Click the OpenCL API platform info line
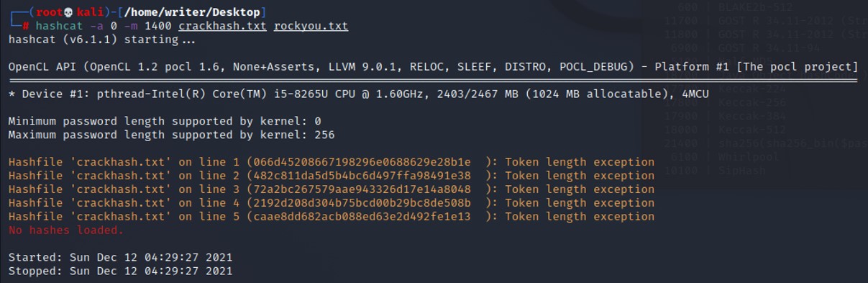This screenshot has height=283, width=868. (x=433, y=67)
